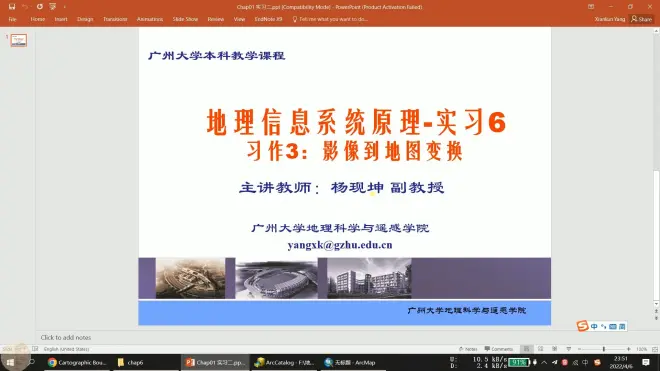Click the Tell me what you want box
Image resolution: width=660 pixels, height=371 pixels.
click(x=330, y=19)
